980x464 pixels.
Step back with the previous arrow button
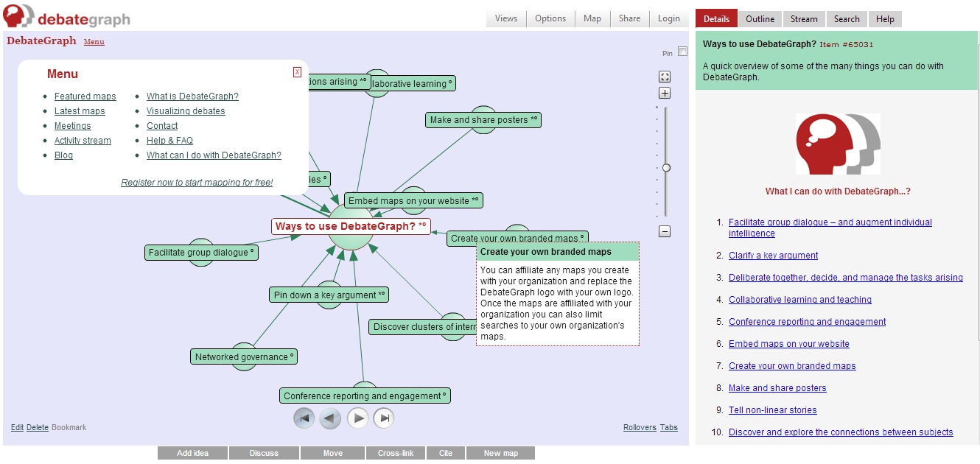point(330,418)
